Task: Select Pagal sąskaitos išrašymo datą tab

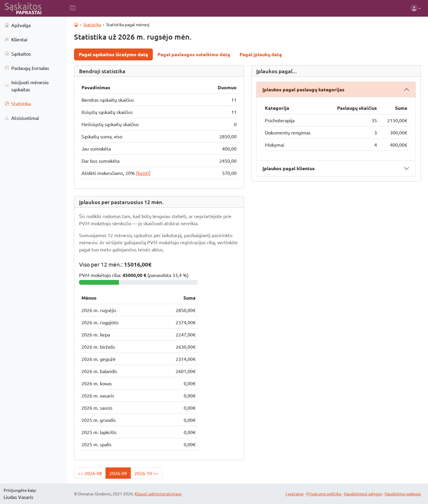Action: point(113,54)
